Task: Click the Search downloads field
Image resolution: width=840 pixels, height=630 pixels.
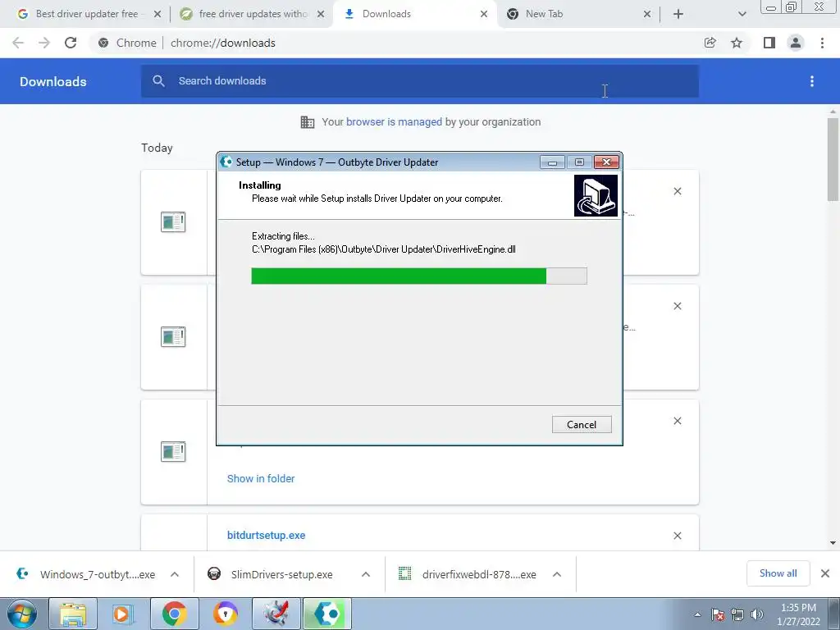Action: pyautogui.click(x=419, y=81)
